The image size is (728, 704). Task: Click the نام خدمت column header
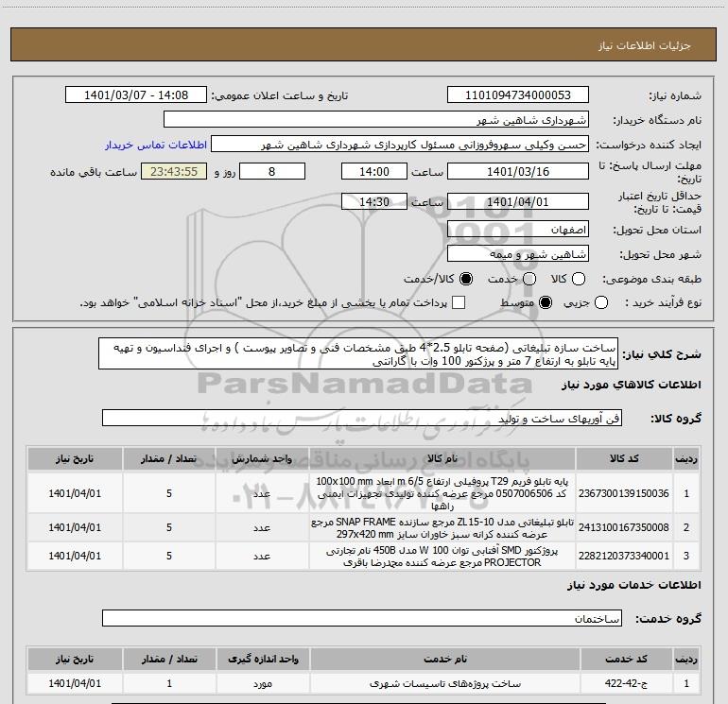444,659
